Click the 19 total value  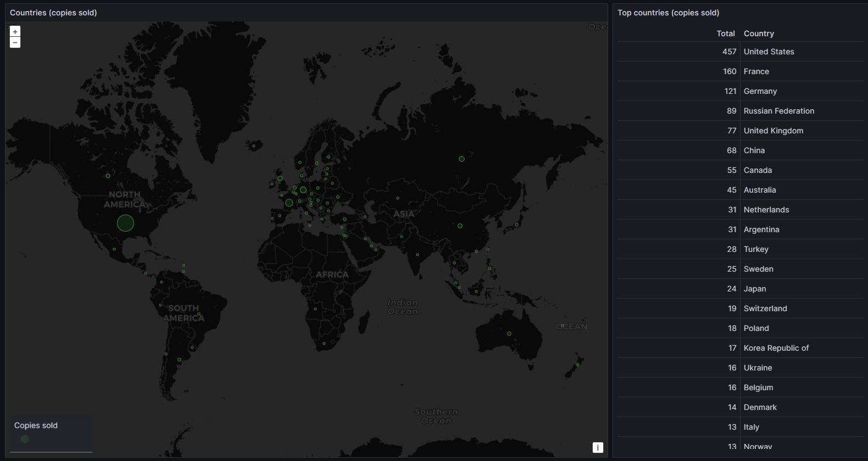pyautogui.click(x=732, y=308)
